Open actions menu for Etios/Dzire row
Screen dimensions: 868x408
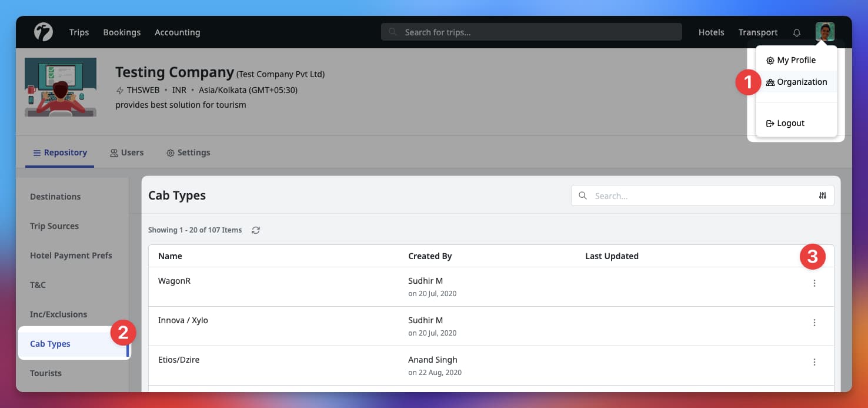coord(814,362)
